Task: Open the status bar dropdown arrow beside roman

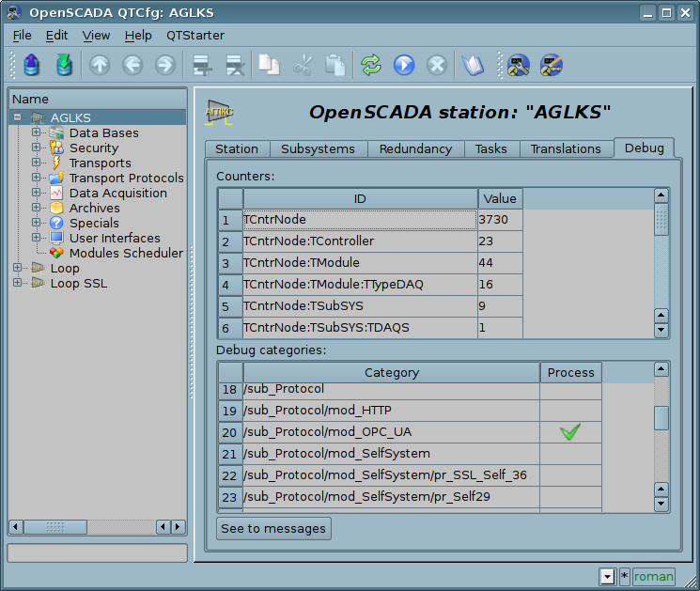Action: point(607,577)
